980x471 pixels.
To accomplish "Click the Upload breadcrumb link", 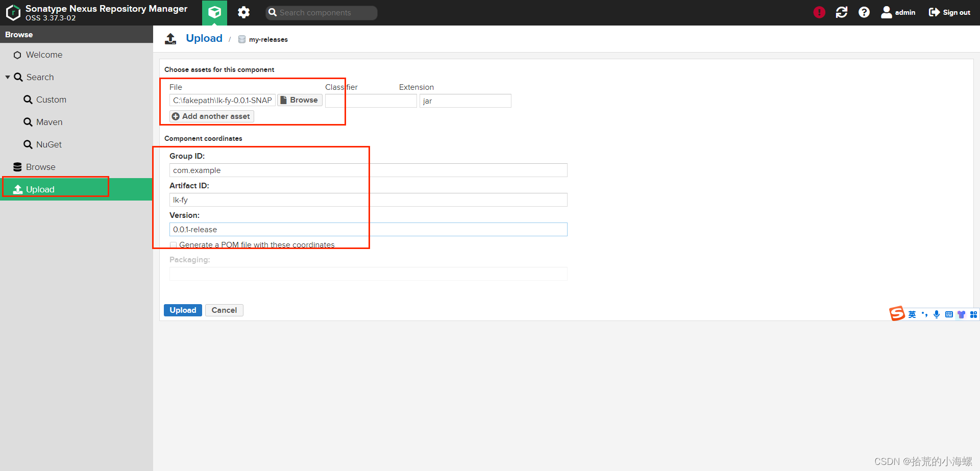I will (204, 38).
